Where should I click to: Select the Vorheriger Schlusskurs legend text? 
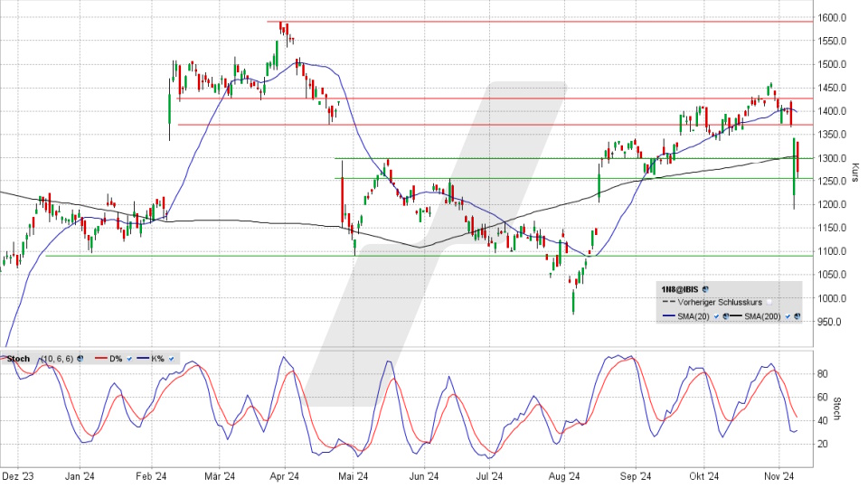click(x=720, y=302)
